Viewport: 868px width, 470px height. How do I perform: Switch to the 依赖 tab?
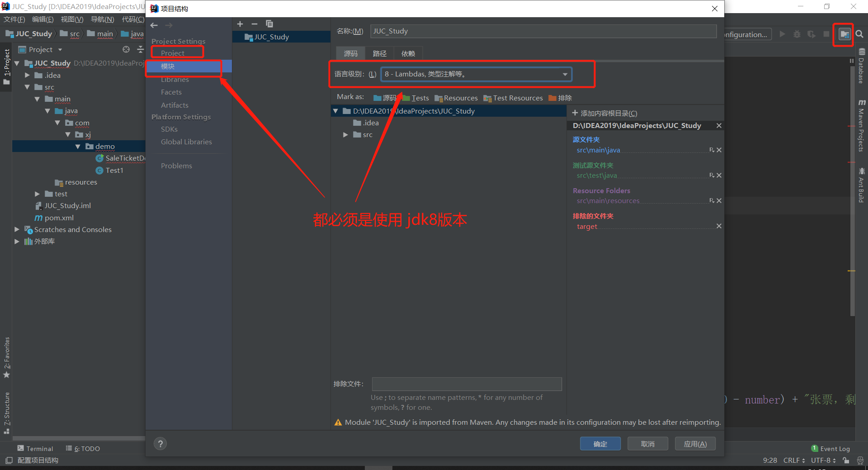(408, 53)
